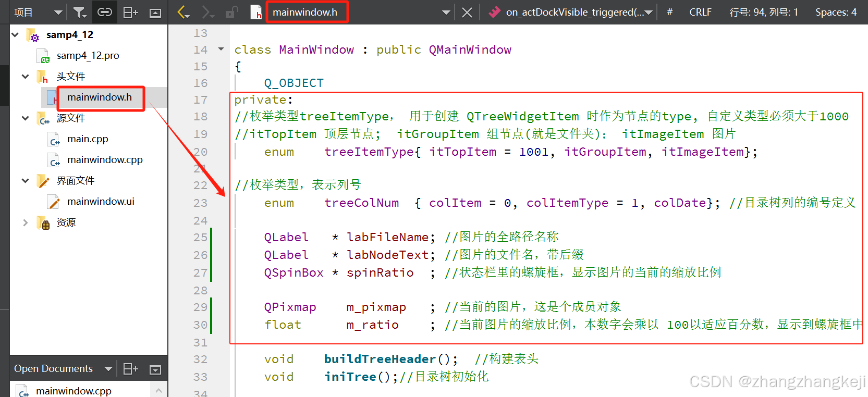Click the Q_OBJECT macro
Viewport: 868px width, 397px height.
294,83
